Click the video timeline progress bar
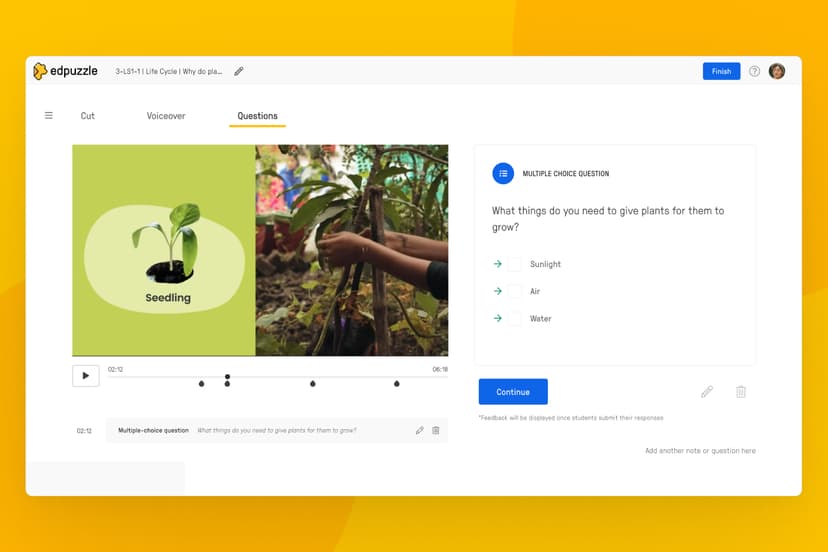Viewport: 828px width, 552px height. click(x=278, y=377)
